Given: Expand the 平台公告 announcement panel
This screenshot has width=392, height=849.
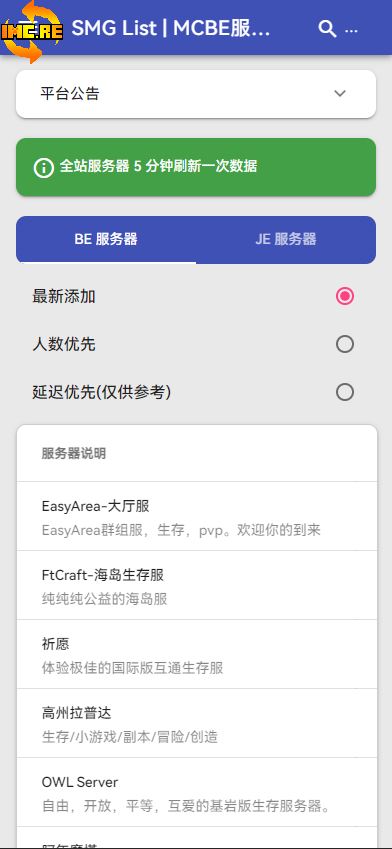Looking at the screenshot, I should 196,94.
